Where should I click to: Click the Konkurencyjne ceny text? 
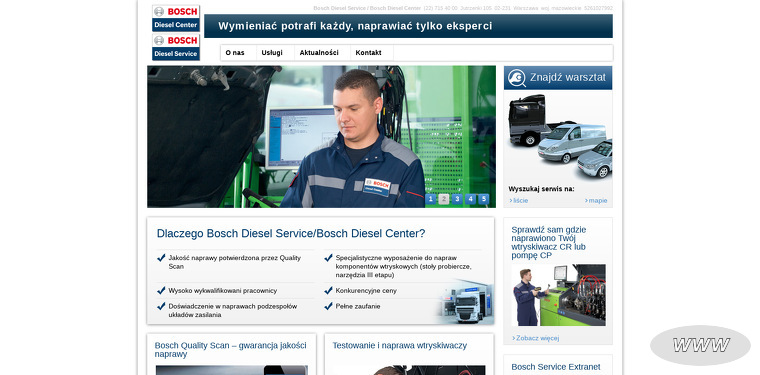366,291
